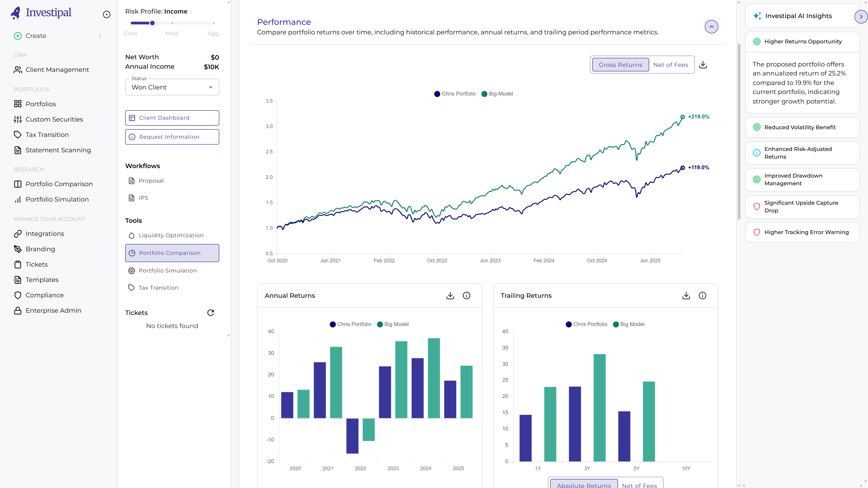Toggle Chris Portfolio in Annual Returns legend
The height and width of the screenshot is (488, 868).
350,324
